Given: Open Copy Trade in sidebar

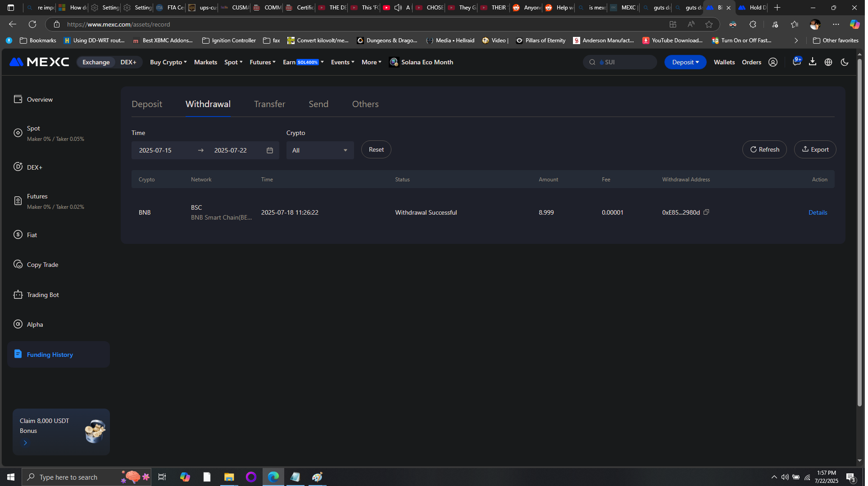Looking at the screenshot, I should pyautogui.click(x=42, y=265).
